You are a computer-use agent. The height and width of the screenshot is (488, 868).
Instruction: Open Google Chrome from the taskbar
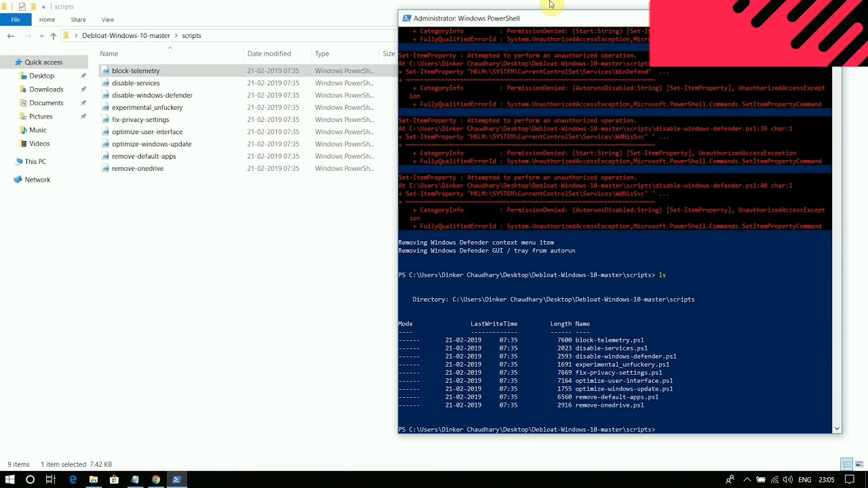coord(156,479)
